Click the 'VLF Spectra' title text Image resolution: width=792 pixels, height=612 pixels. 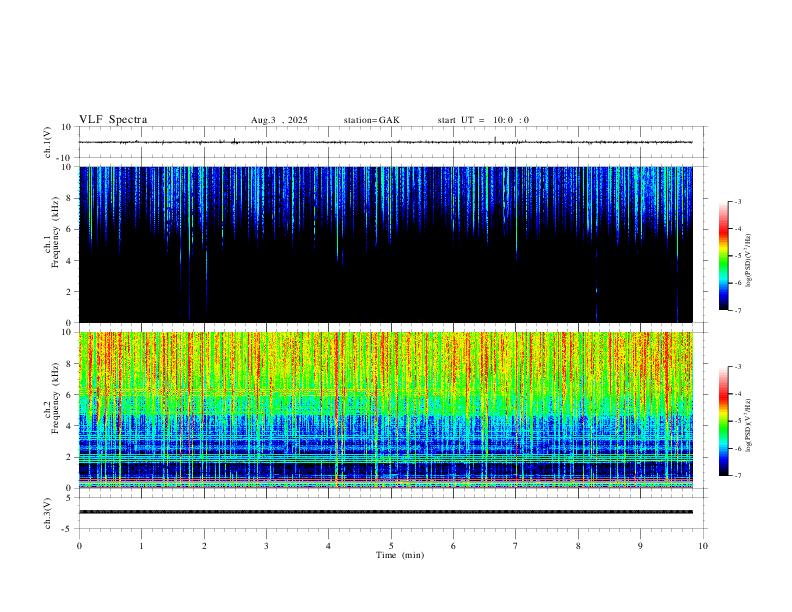coord(113,119)
